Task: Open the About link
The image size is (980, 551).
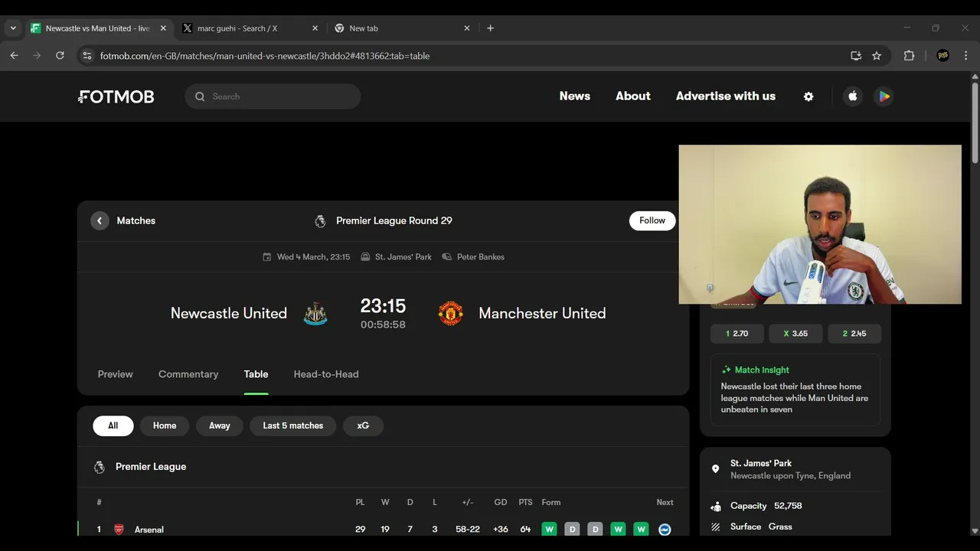Action: pos(633,96)
